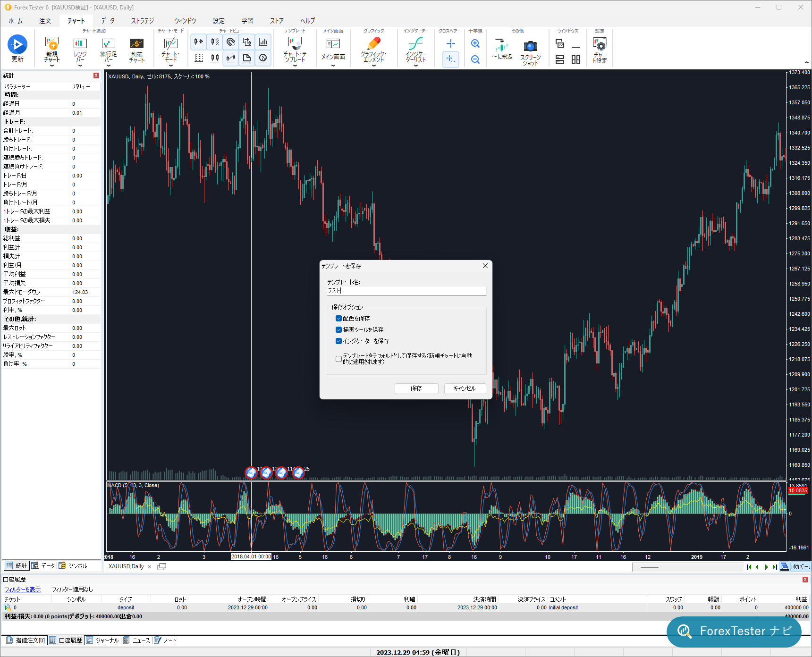Close the XAUUSD,Daily chart tab
This screenshot has width=812, height=657.
point(150,566)
